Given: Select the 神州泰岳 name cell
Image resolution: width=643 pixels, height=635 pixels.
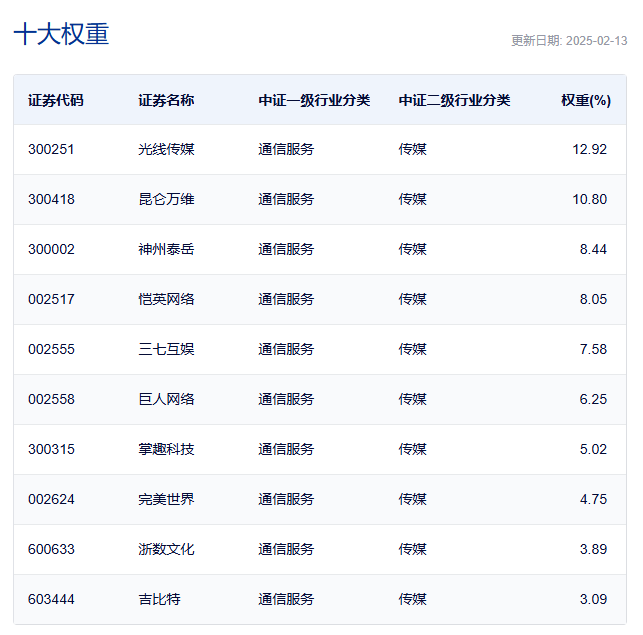Looking at the screenshot, I should coord(166,249).
